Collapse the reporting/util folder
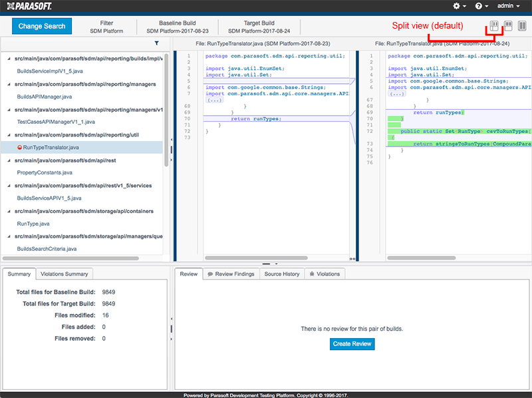This screenshot has width=532, height=398. point(9,135)
